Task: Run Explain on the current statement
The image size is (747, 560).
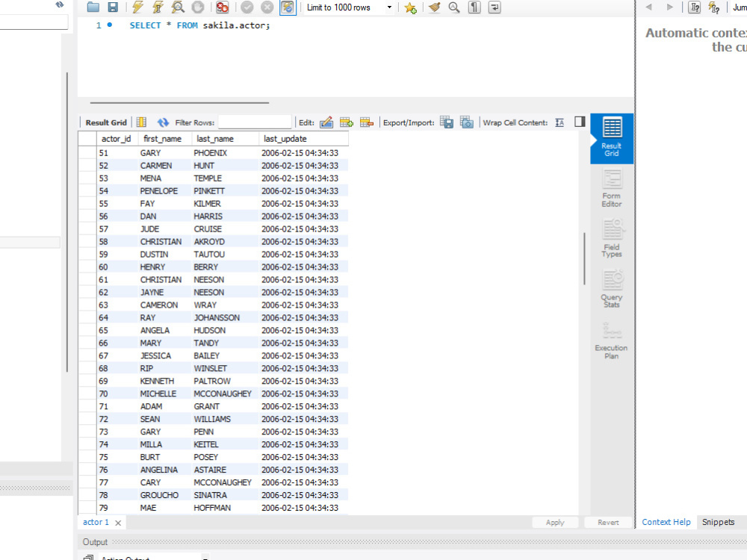Action: click(178, 7)
